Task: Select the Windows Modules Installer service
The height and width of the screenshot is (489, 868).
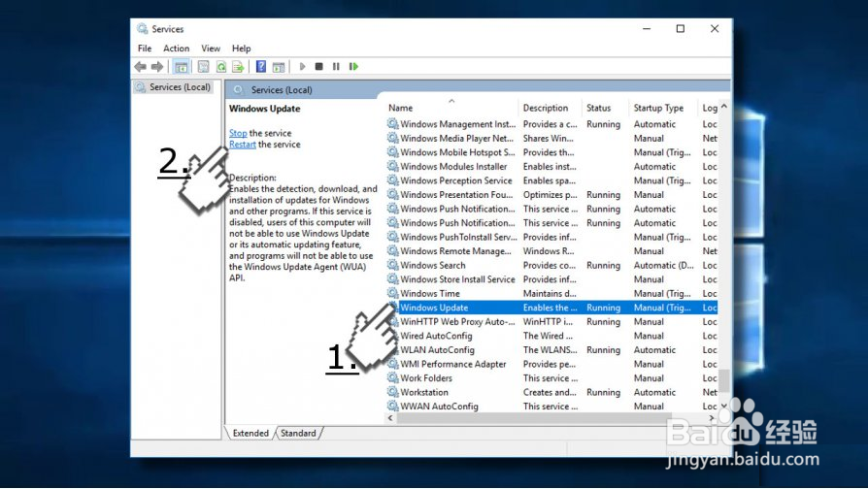Action: click(x=551, y=167)
